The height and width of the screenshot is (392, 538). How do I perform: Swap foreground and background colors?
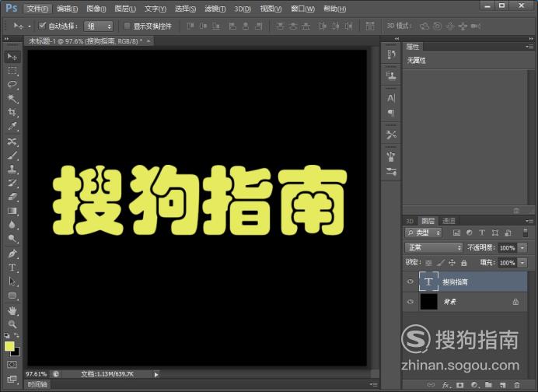[x=16, y=336]
